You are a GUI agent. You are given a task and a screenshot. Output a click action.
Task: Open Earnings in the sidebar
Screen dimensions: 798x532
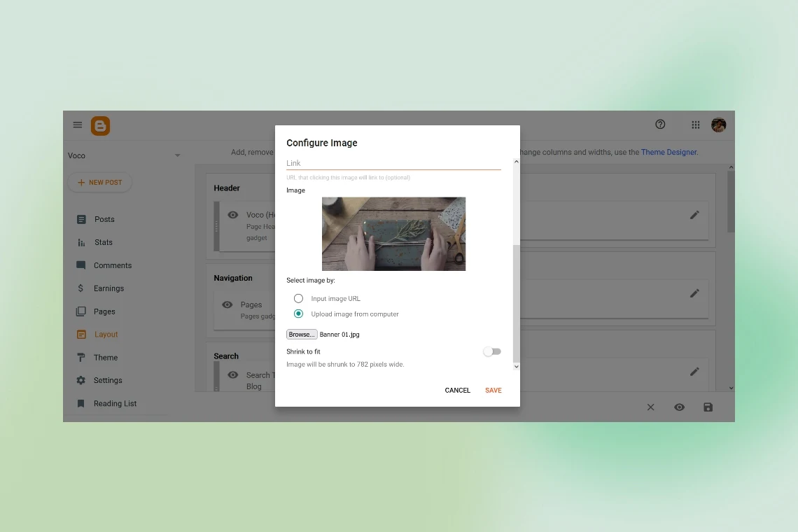coord(108,288)
